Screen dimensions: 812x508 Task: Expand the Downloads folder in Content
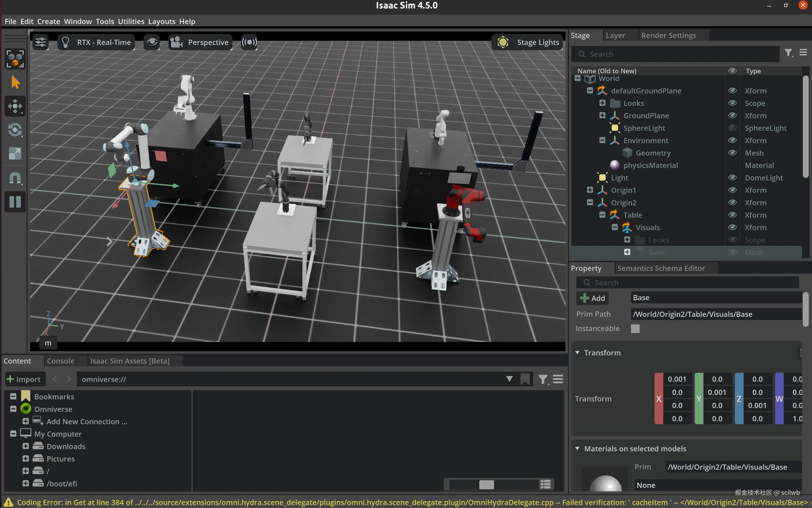[26, 446]
